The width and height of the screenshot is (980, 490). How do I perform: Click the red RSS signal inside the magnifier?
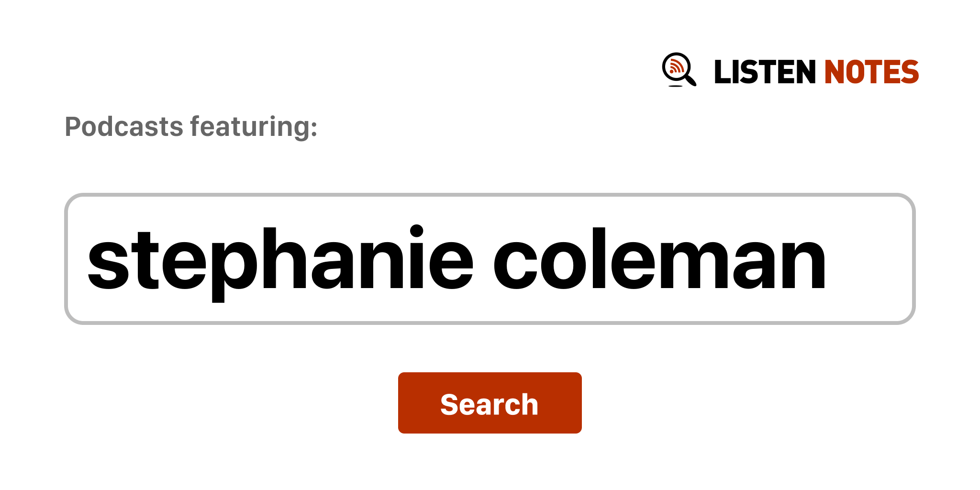676,66
